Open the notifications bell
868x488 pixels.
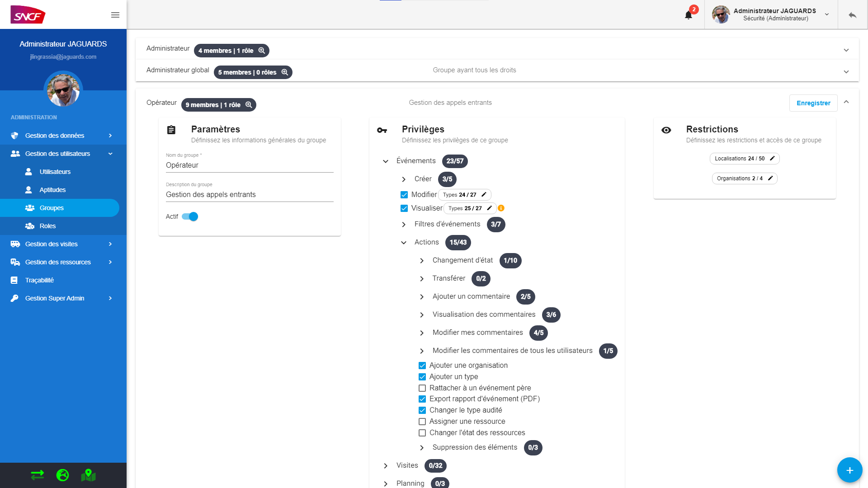(x=688, y=15)
